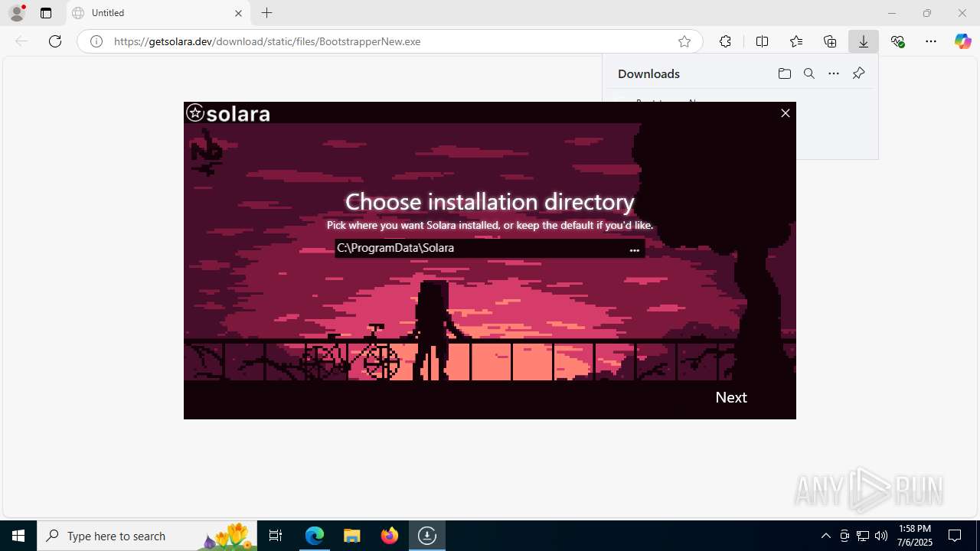Open Microsoft Edge from taskbar
Viewport: 980px width, 551px height.
315,536
